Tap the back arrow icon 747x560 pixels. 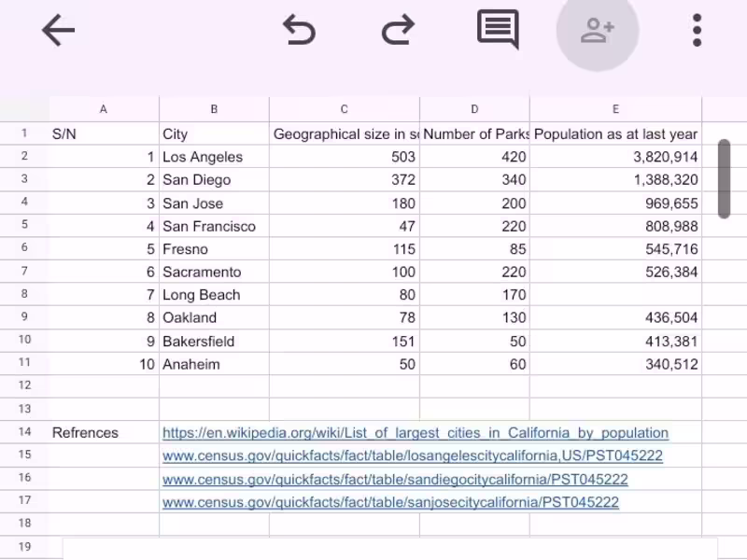pos(58,31)
